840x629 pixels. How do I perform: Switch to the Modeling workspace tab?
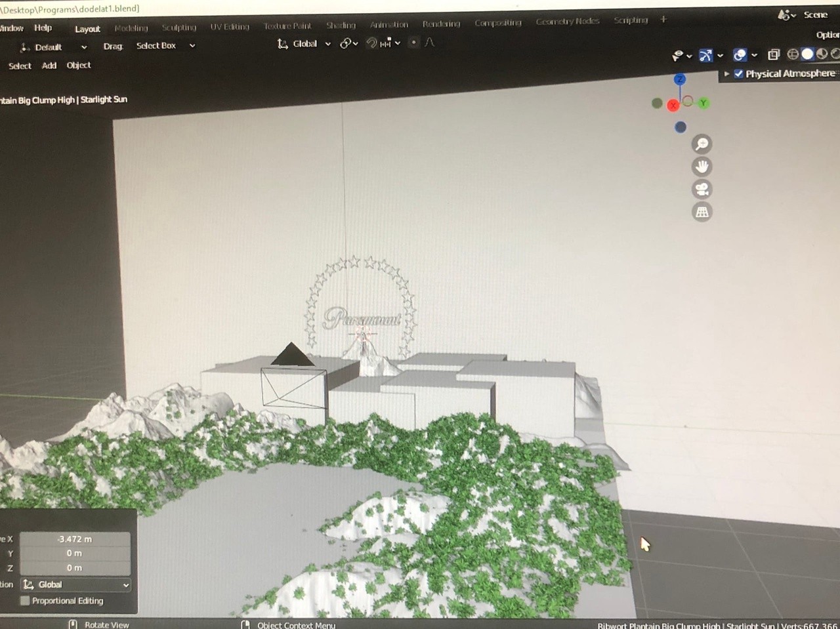click(131, 28)
